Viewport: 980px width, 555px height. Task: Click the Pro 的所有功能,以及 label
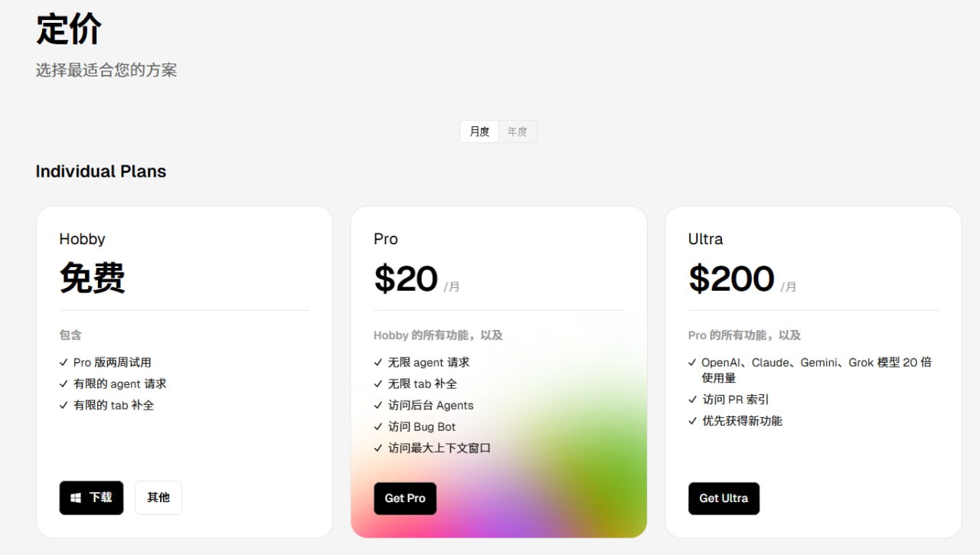click(x=744, y=335)
